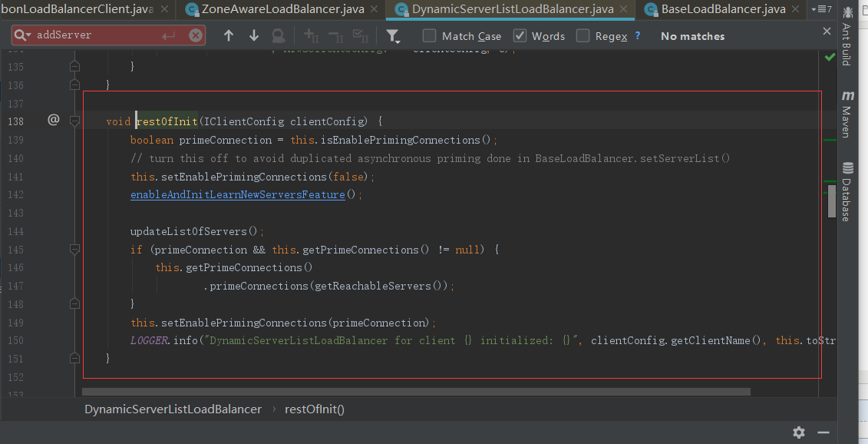Open the Ant Build tool window

[x=847, y=37]
